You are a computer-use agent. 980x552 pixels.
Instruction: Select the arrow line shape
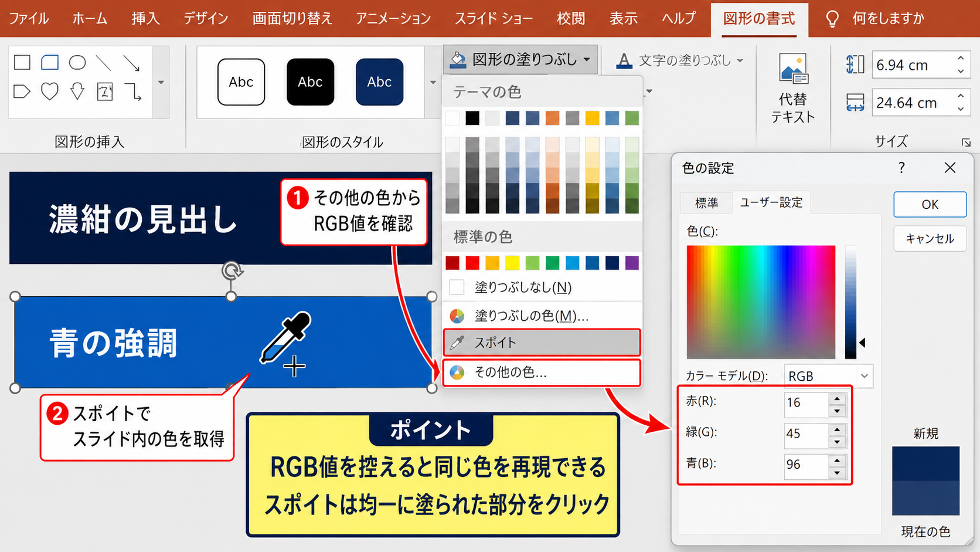point(131,62)
